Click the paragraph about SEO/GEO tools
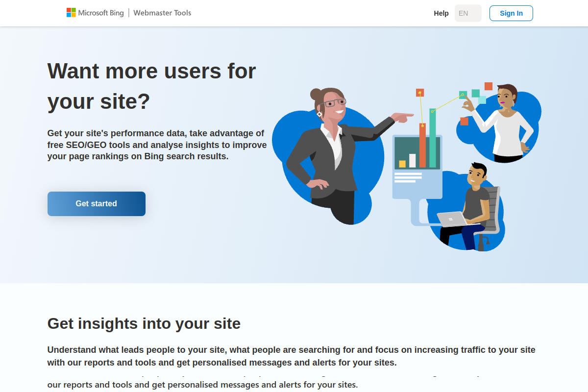The image size is (588, 392). pos(157,145)
